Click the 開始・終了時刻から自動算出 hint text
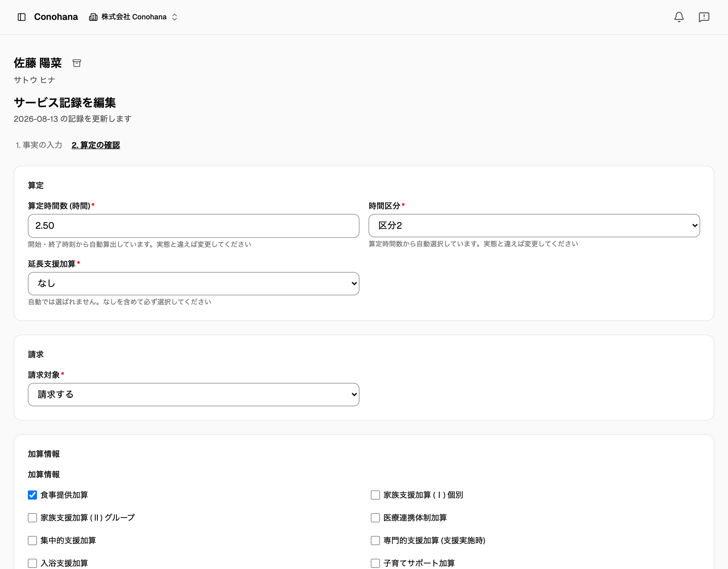 (x=139, y=244)
